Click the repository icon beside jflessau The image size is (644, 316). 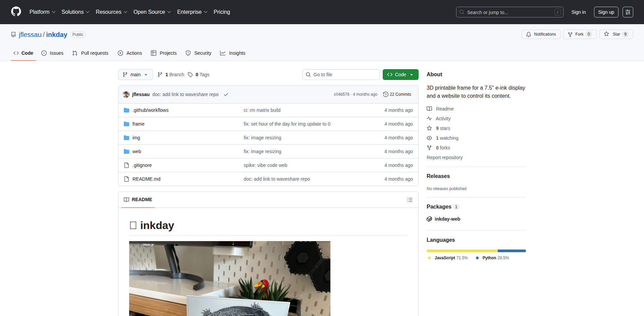click(13, 35)
